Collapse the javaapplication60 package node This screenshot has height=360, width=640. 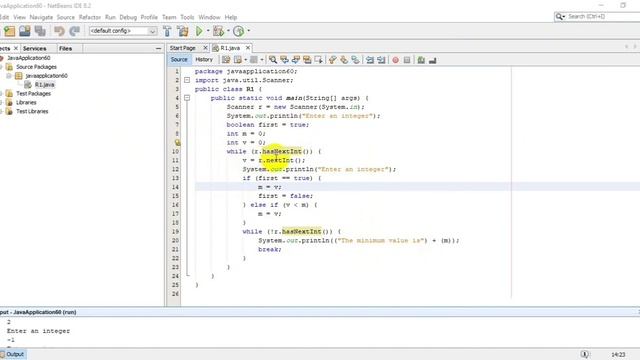point(9,76)
